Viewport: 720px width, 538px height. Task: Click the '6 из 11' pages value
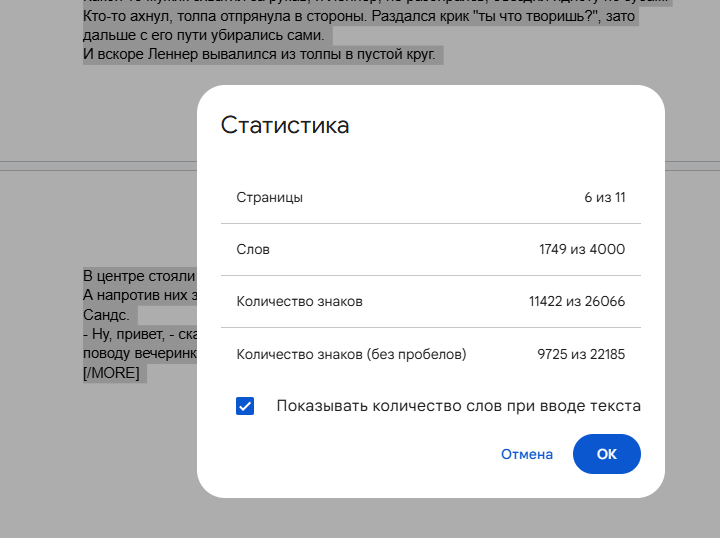(x=604, y=197)
